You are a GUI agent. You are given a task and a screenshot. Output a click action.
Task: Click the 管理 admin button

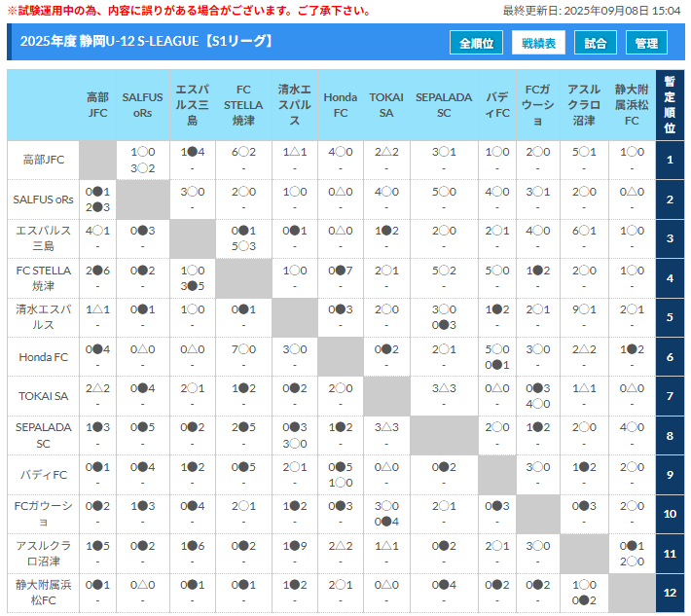point(646,43)
